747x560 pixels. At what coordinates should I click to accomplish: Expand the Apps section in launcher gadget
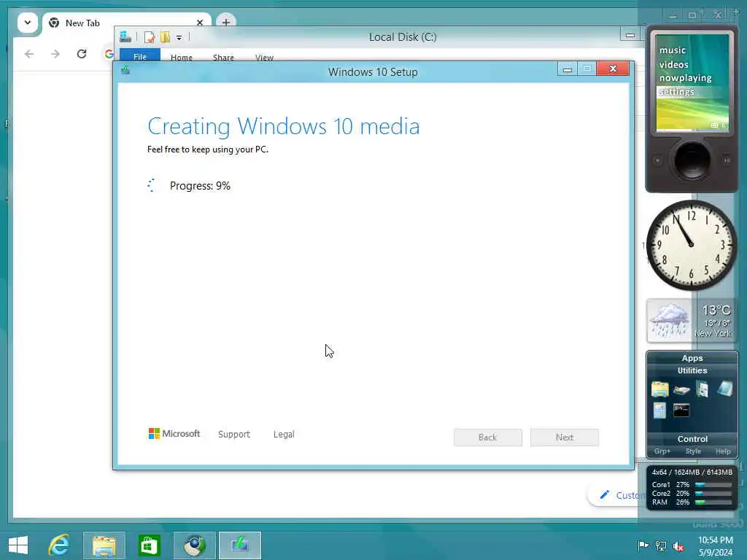[x=692, y=358]
